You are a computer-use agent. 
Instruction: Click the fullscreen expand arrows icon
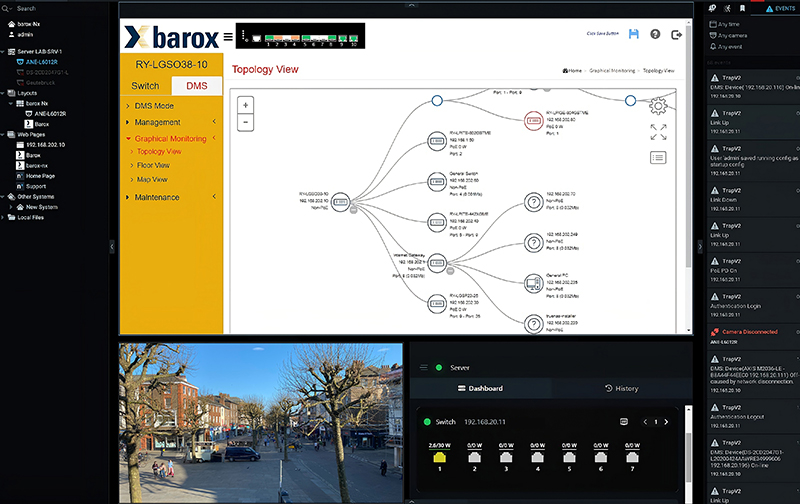(x=658, y=132)
